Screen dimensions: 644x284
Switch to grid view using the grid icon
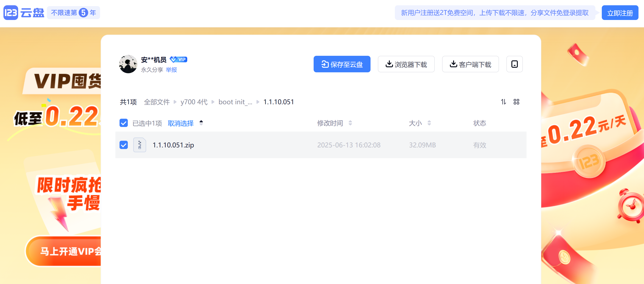pos(516,102)
